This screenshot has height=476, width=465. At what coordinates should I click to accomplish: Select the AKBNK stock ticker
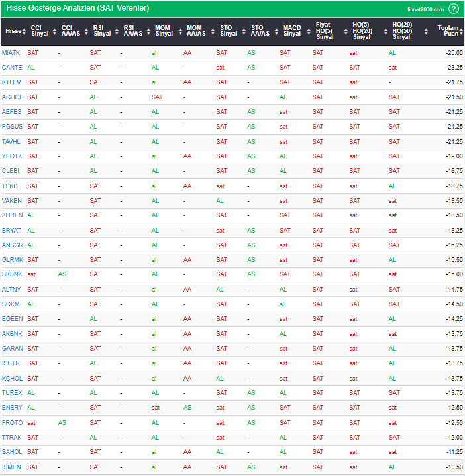click(x=12, y=334)
